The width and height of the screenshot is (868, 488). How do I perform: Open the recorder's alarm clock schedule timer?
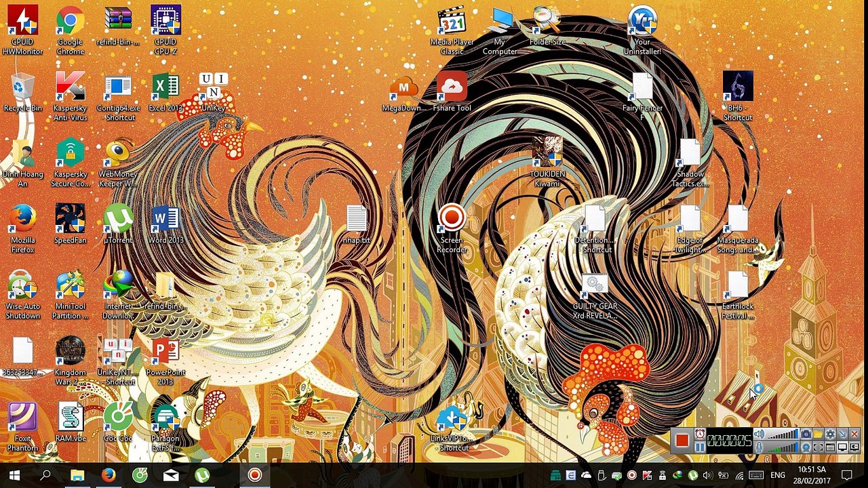tap(699, 435)
